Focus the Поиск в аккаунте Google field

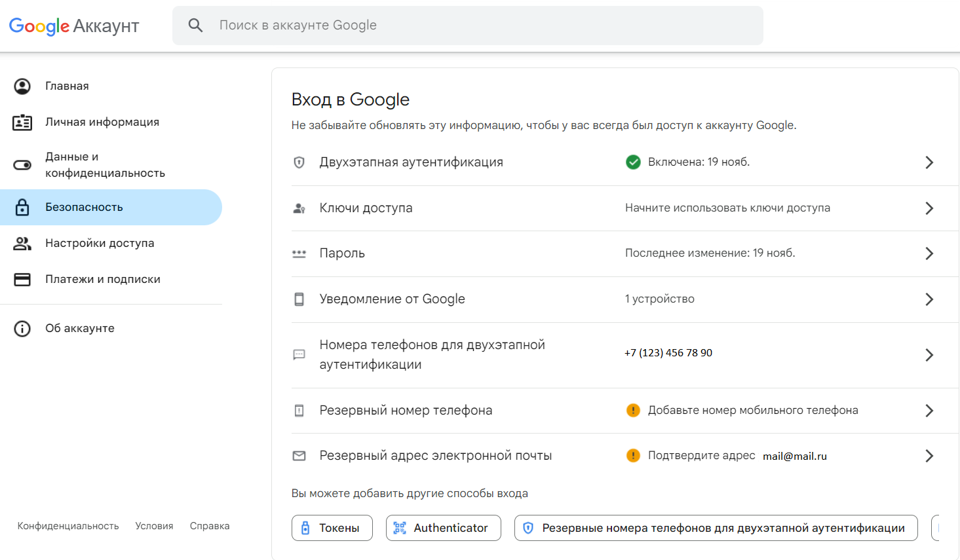click(468, 26)
